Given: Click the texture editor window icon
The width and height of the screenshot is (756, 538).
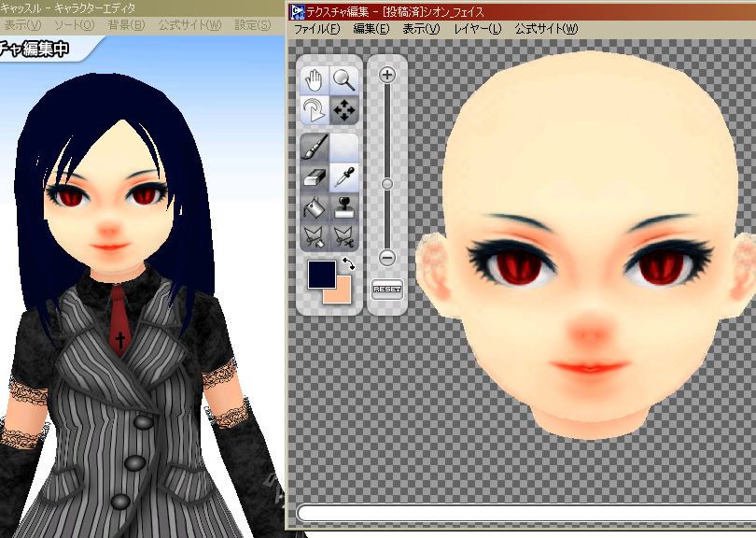Looking at the screenshot, I should 298,12.
